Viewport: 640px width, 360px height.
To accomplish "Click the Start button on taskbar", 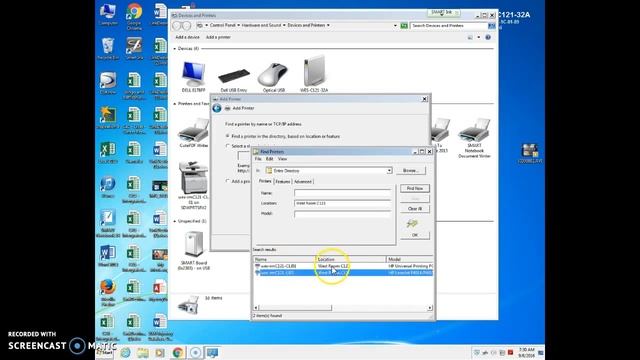I will pos(105,352).
